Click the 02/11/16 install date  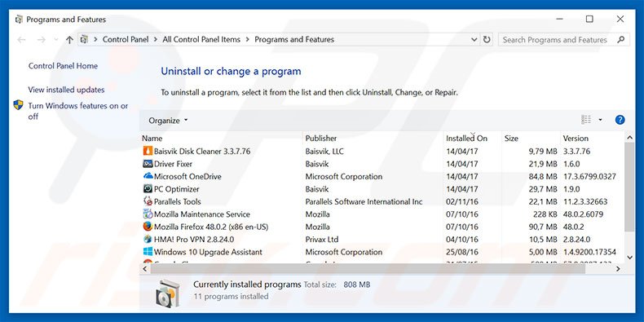click(462, 201)
